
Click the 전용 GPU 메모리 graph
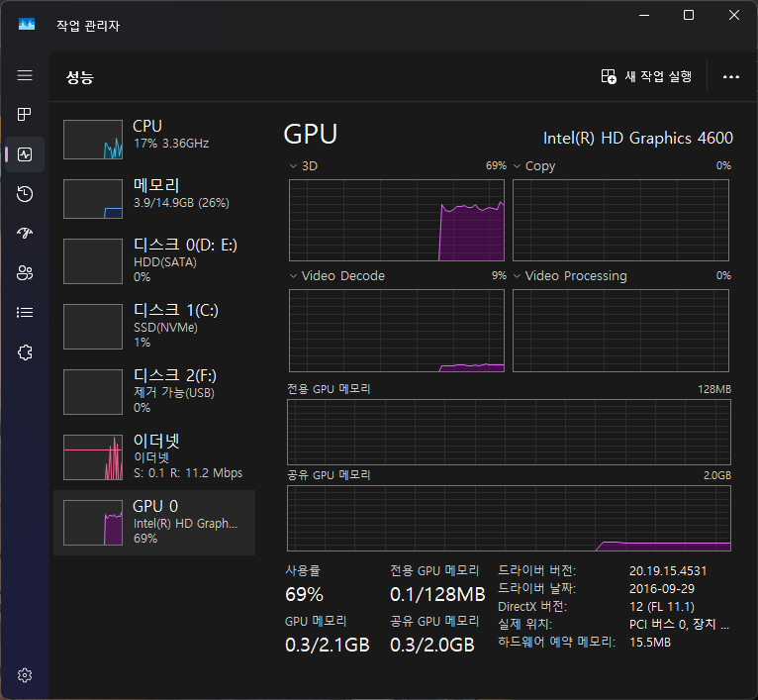pos(509,432)
